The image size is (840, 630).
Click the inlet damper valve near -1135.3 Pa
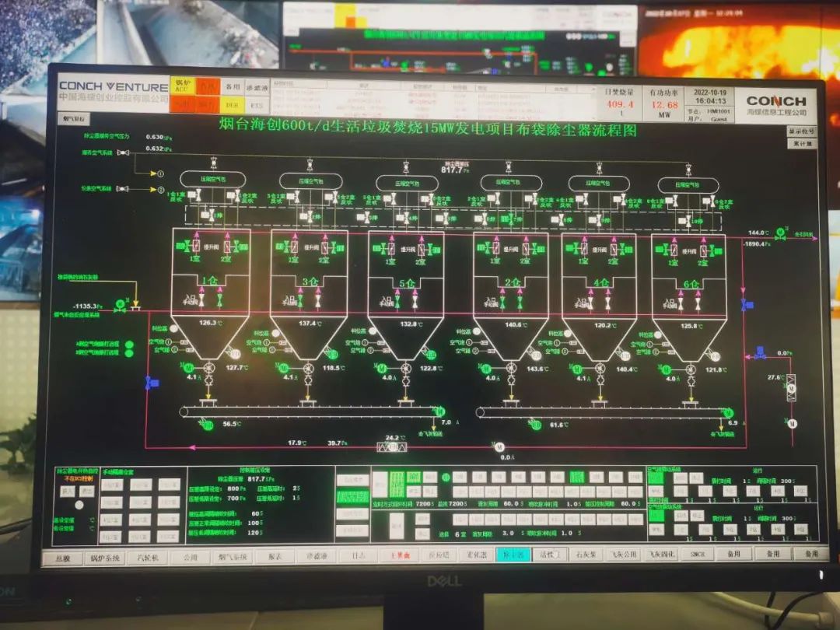pos(120,305)
